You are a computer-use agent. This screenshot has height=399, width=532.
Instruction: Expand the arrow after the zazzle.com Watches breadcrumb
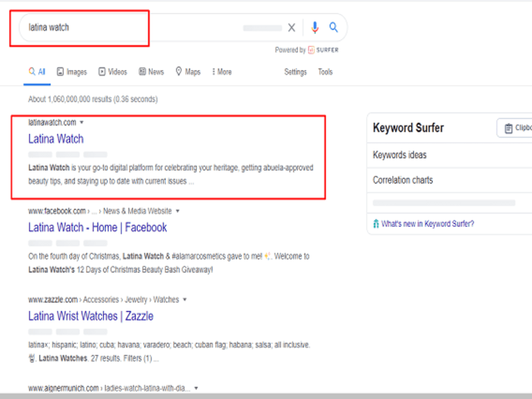185,300
